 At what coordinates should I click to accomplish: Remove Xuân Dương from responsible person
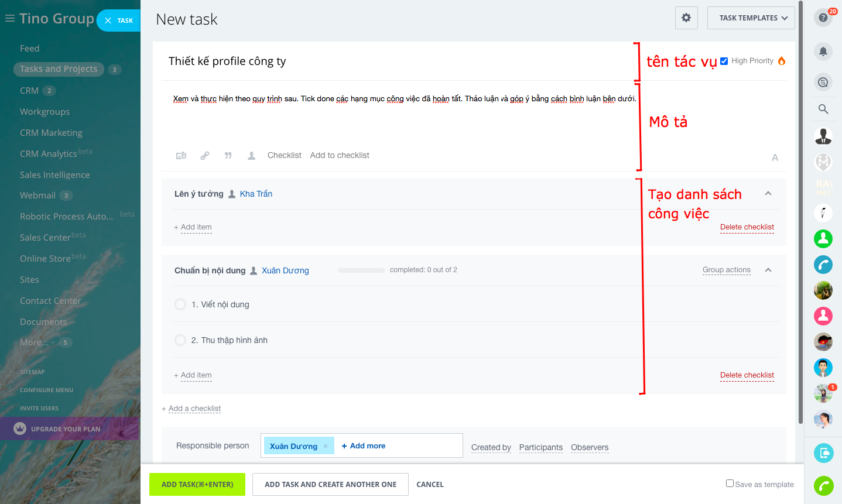click(x=326, y=446)
